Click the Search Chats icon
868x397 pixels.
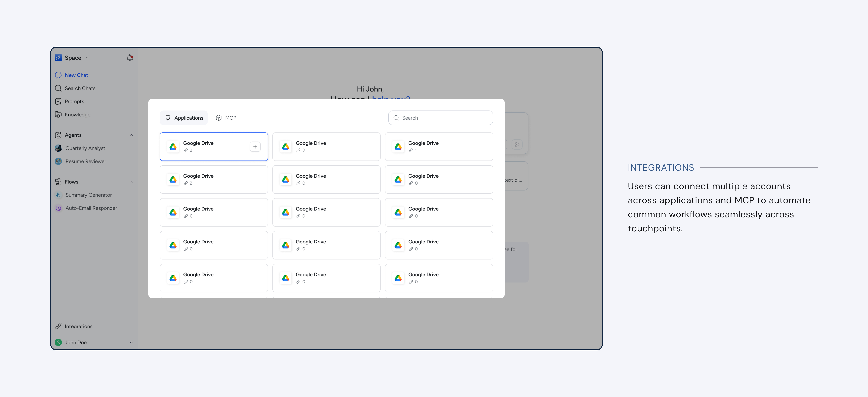tap(58, 88)
